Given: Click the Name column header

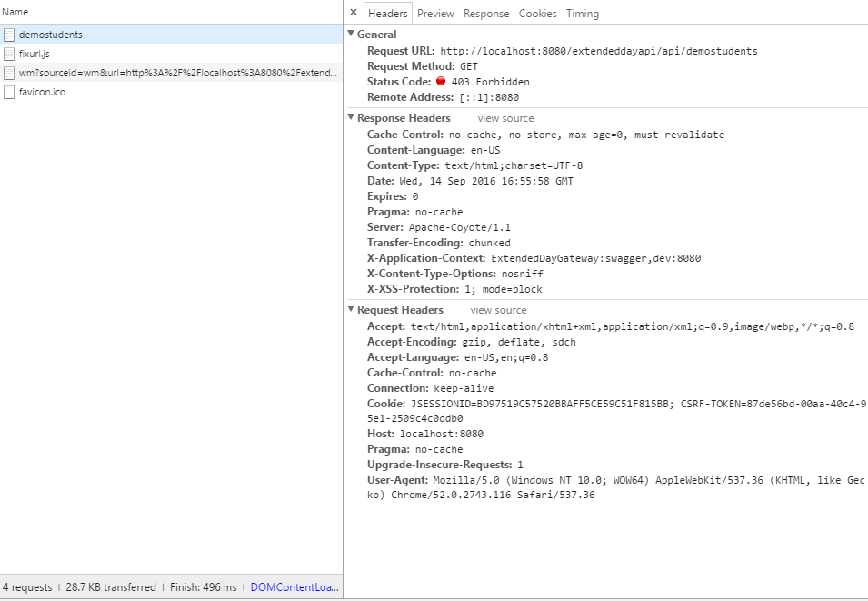Looking at the screenshot, I should pyautogui.click(x=15, y=12).
